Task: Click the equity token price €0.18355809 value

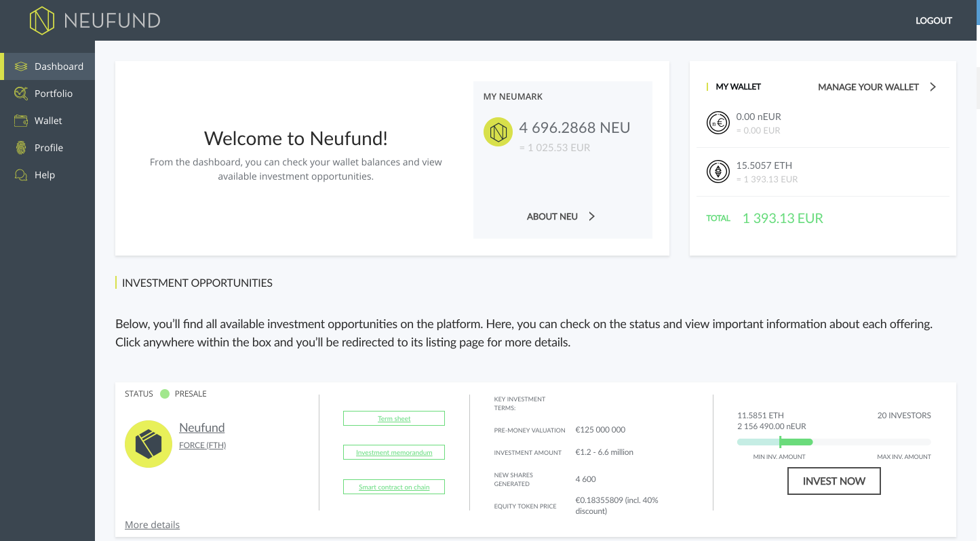Action: [x=616, y=505]
